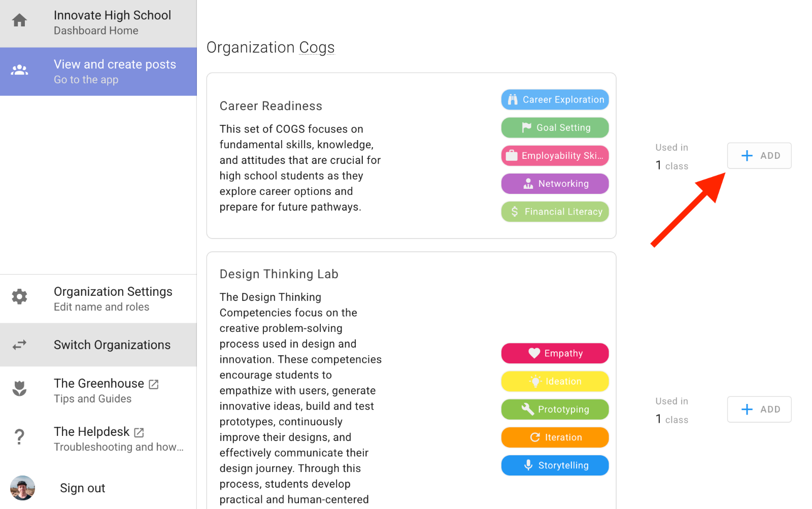Click the people icon for posts
812x509 pixels.
[19, 70]
